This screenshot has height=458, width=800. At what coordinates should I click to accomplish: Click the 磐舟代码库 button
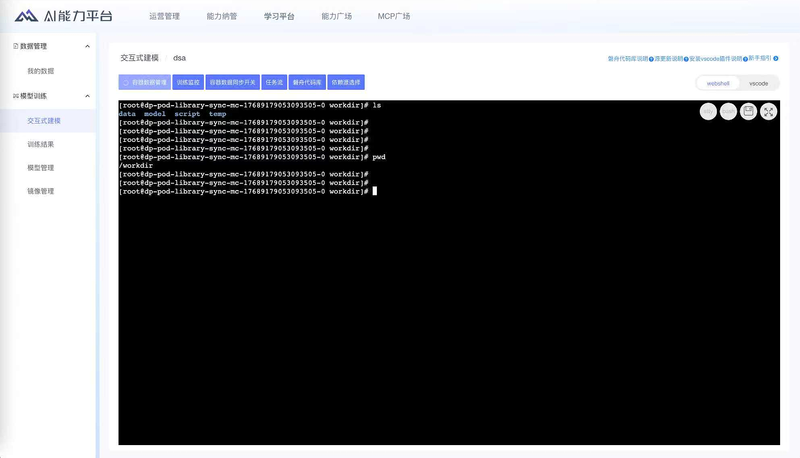point(307,82)
